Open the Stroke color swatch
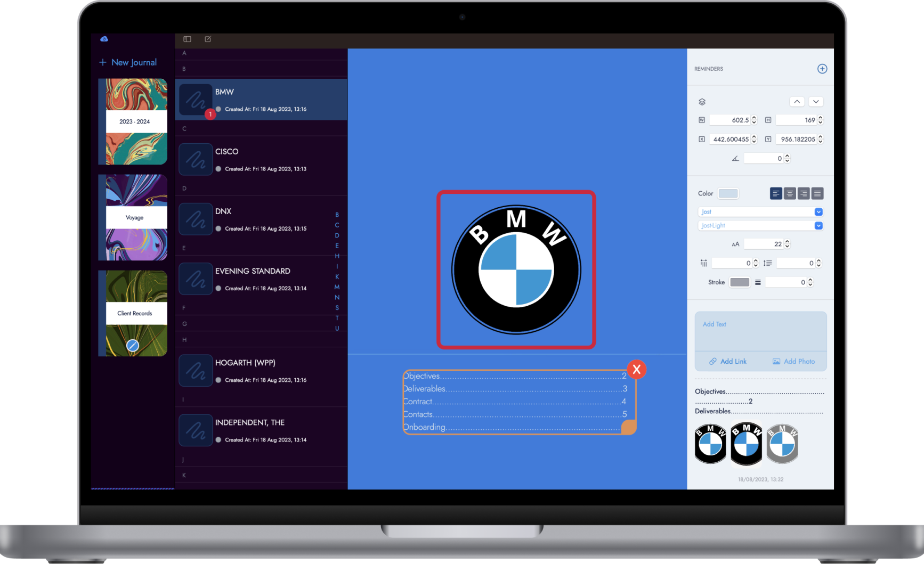 (740, 282)
